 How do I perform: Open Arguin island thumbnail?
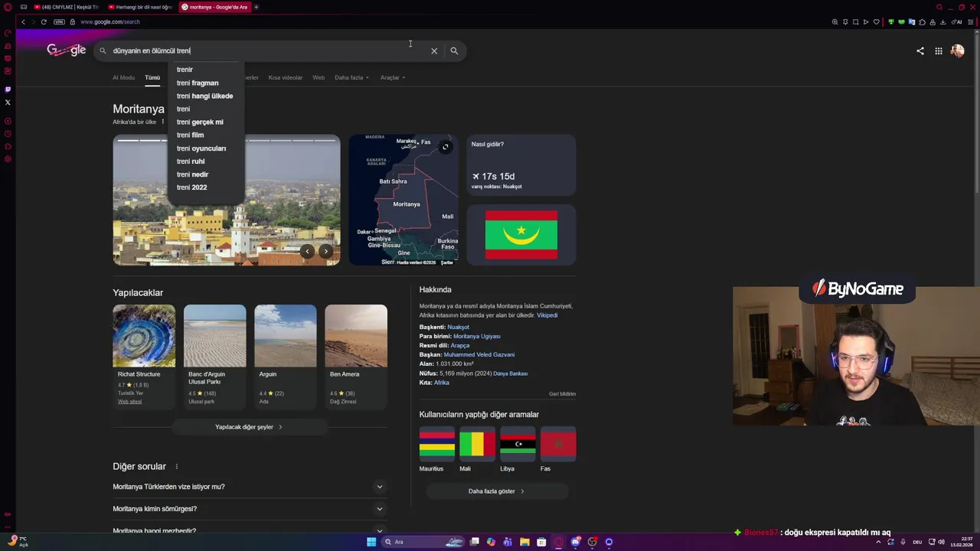[285, 336]
